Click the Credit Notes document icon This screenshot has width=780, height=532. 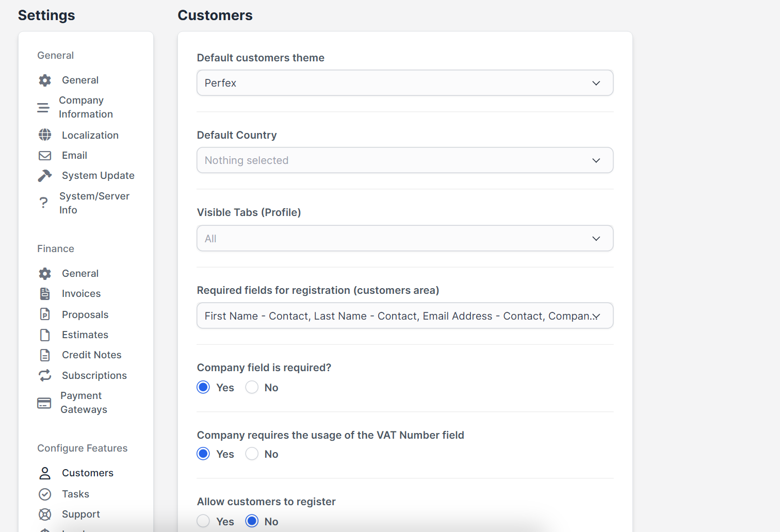[45, 355]
